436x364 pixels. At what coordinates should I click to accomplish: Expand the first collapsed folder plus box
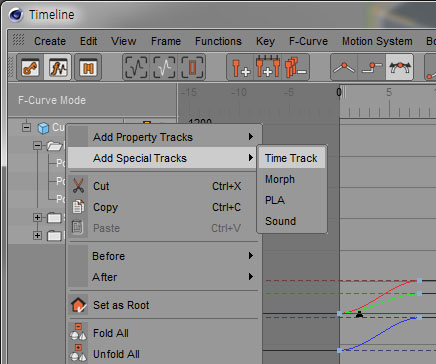[37, 217]
